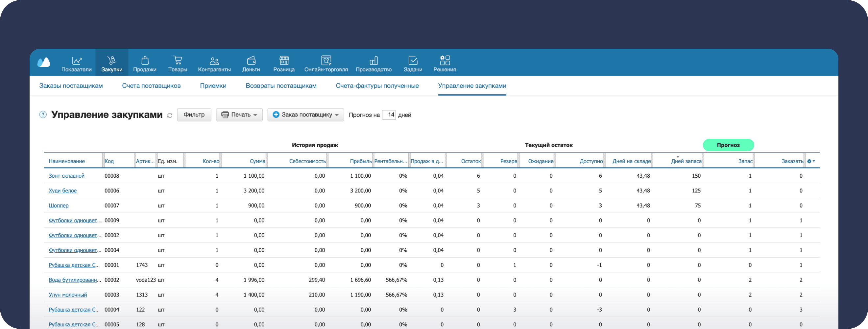Open Онлайн-торговля section icon
Image resolution: width=868 pixels, height=329 pixels.
326,61
